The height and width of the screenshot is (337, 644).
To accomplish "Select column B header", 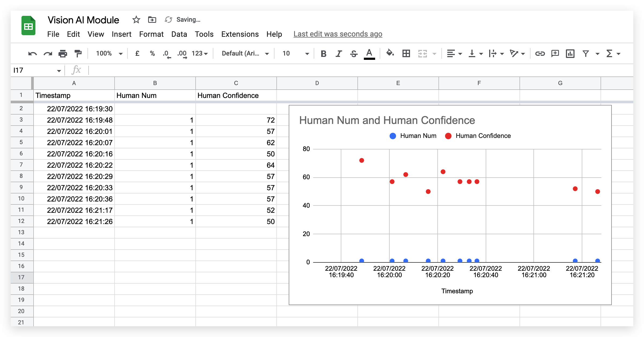I will click(x=155, y=83).
